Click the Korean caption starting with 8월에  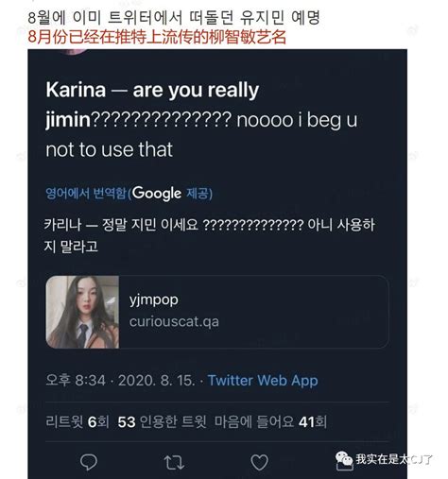click(x=174, y=17)
